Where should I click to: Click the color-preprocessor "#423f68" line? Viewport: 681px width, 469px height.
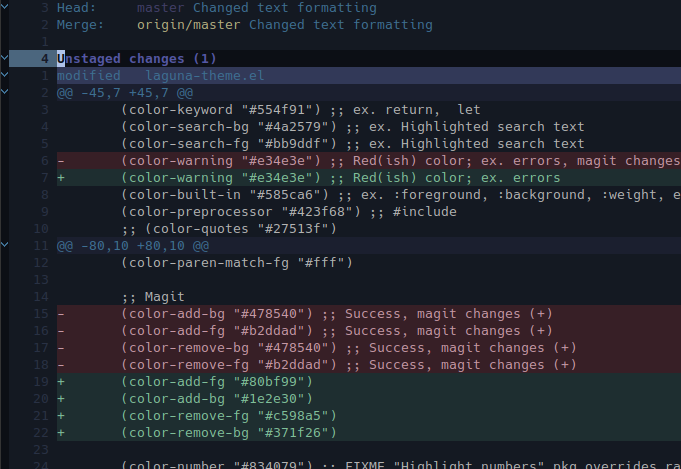[289, 212]
